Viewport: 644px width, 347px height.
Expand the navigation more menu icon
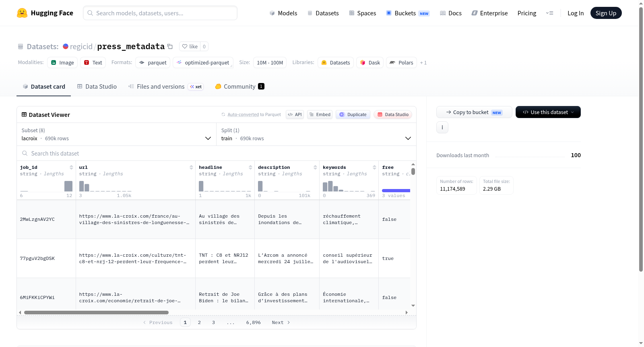click(549, 13)
